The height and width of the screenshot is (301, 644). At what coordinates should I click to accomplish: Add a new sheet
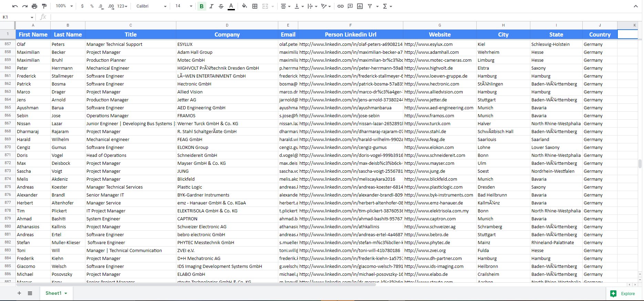tap(19, 293)
